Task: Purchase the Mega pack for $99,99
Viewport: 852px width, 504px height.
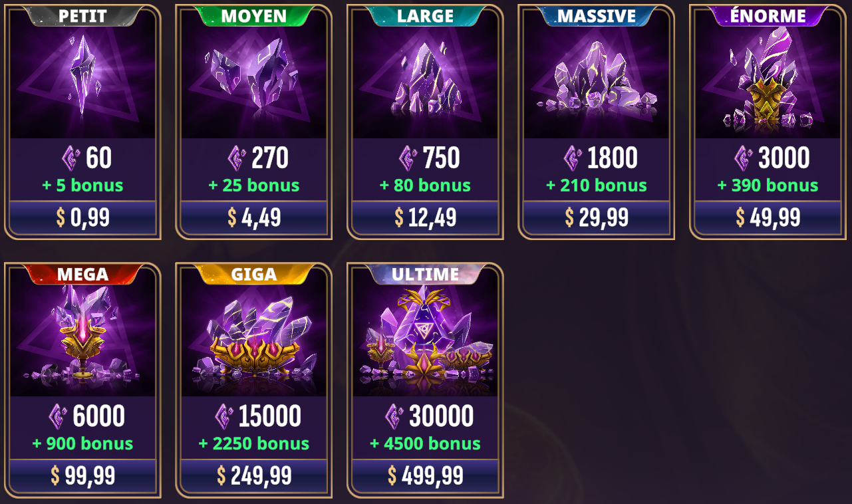Action: click(x=83, y=475)
